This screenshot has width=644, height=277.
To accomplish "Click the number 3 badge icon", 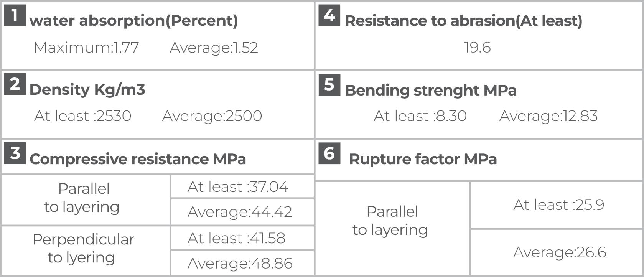I will 15,153.
